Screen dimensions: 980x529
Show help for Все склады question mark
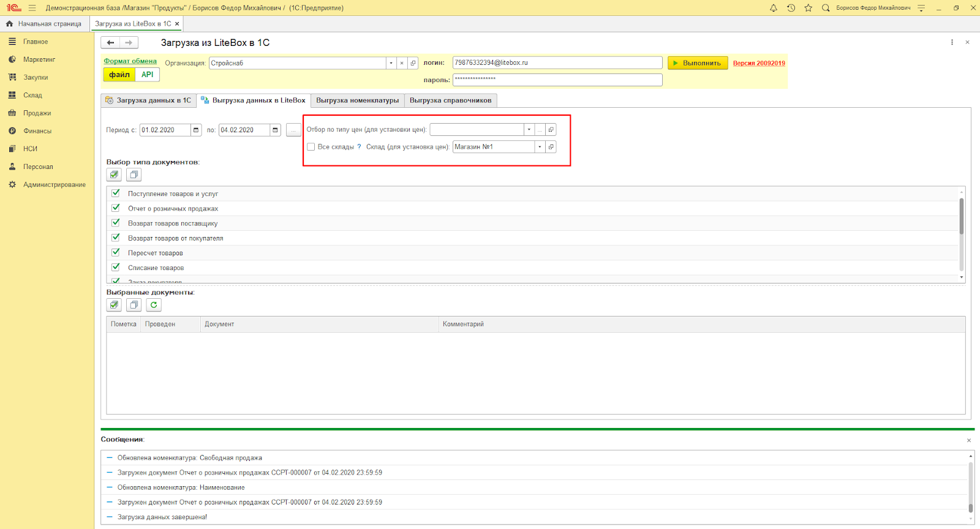click(x=359, y=147)
